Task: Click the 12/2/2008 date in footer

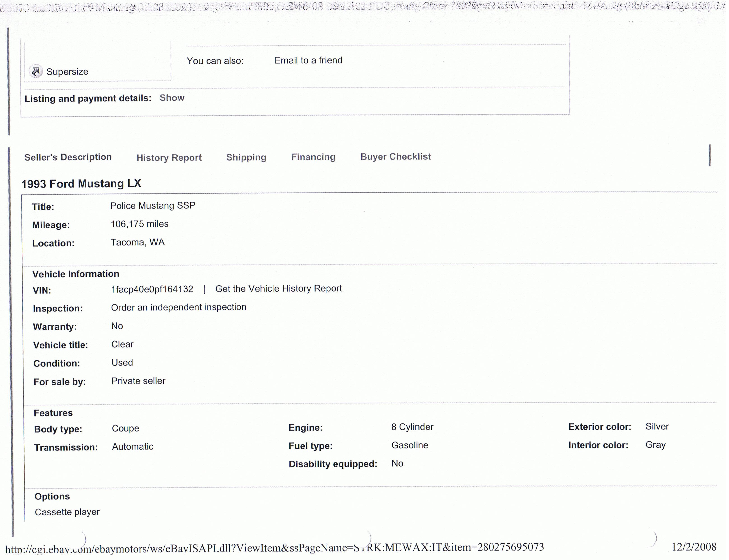Action: point(694,547)
